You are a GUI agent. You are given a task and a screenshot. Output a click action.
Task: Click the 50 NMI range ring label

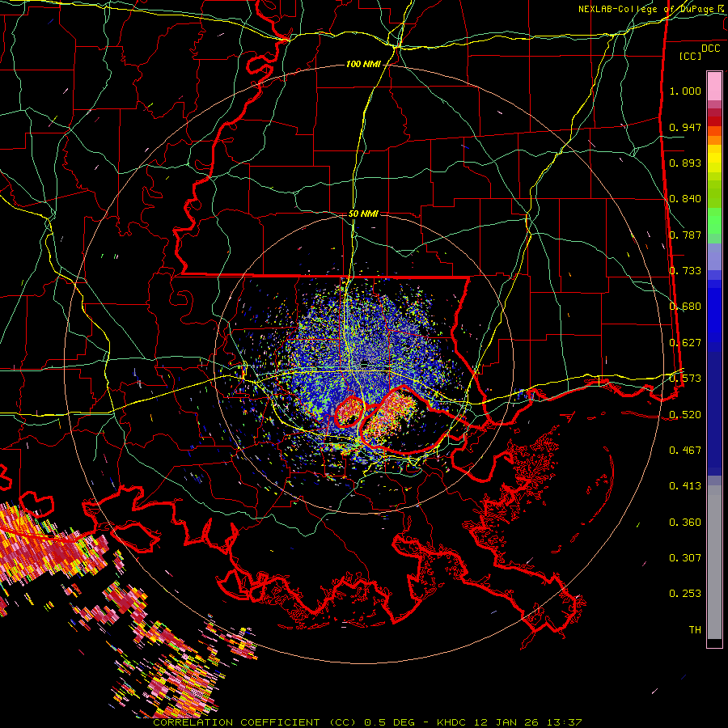(x=363, y=214)
